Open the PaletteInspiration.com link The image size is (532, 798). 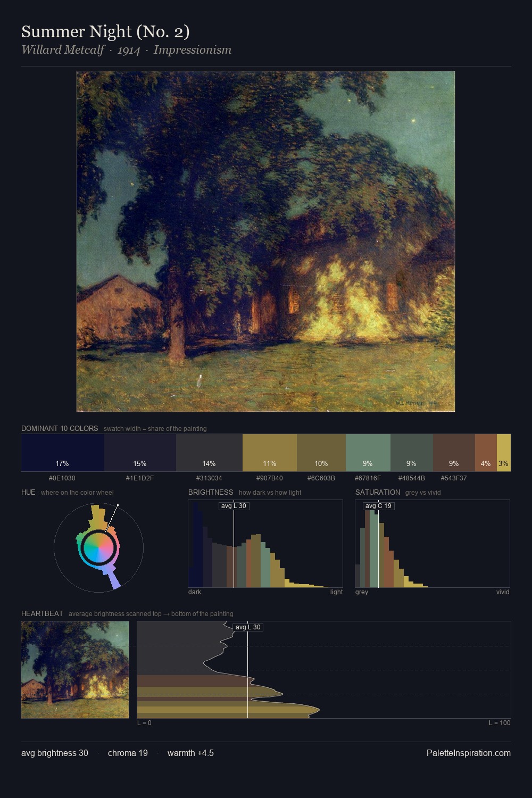[469, 753]
